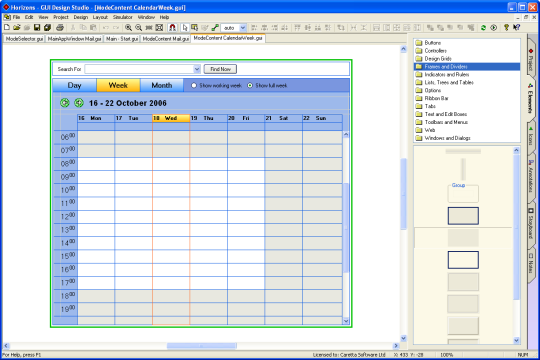
Task: Switch to the ModeSelector.gui tab
Action: [24, 39]
